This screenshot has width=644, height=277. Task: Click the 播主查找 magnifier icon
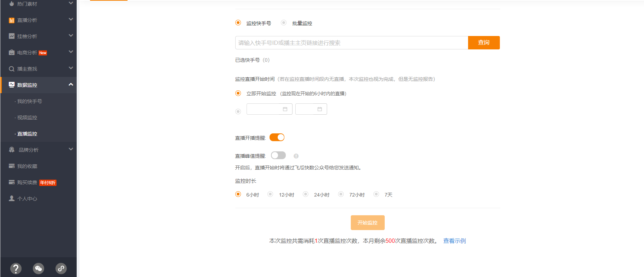point(12,69)
